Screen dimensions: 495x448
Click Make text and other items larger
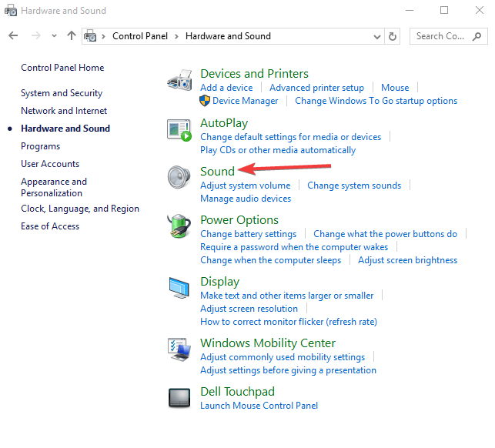click(x=286, y=296)
